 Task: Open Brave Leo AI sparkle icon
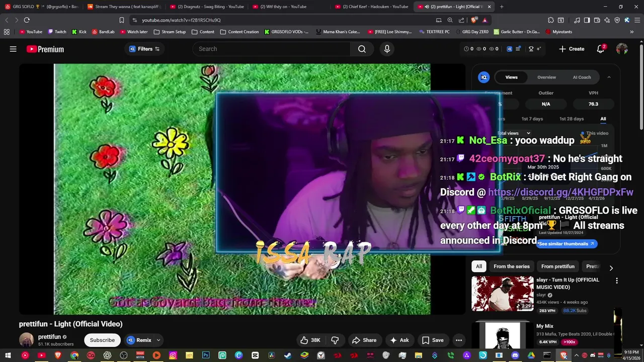(607, 20)
